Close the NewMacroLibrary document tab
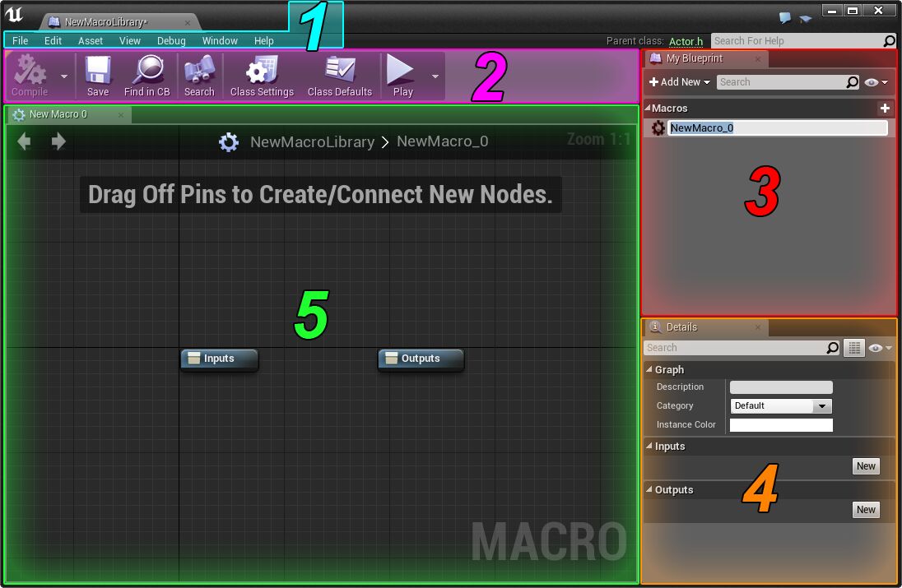The height and width of the screenshot is (588, 902). (188, 23)
